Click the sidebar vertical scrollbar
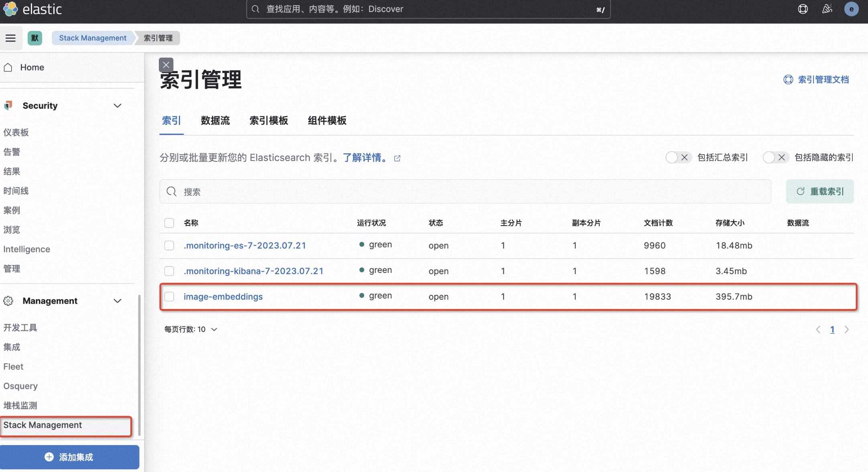Viewport: 868px width, 472px height. [139, 365]
